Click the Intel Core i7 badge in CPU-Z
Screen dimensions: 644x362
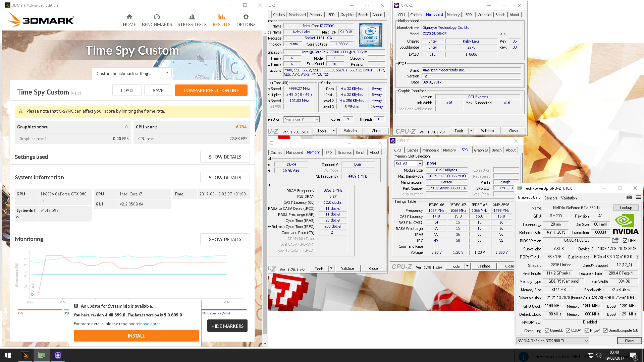(370, 35)
